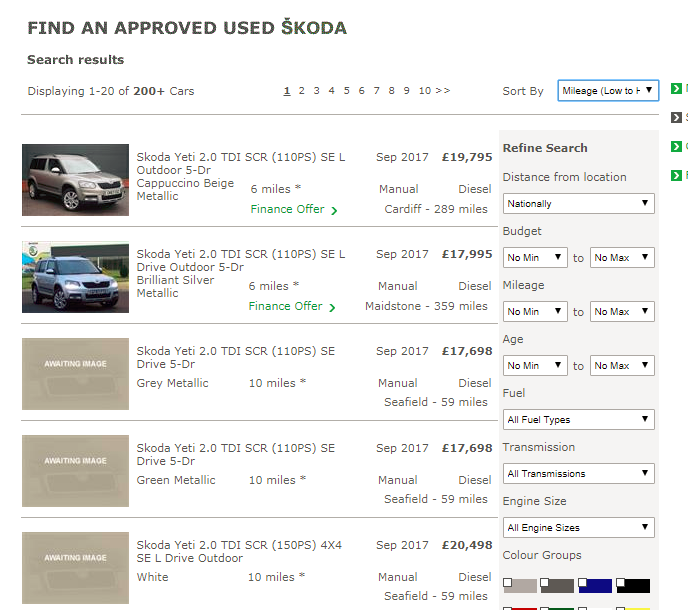The height and width of the screenshot is (610, 688).
Task: Open Yeti (150PS) 4X4 SE L listing title
Action: (x=239, y=551)
